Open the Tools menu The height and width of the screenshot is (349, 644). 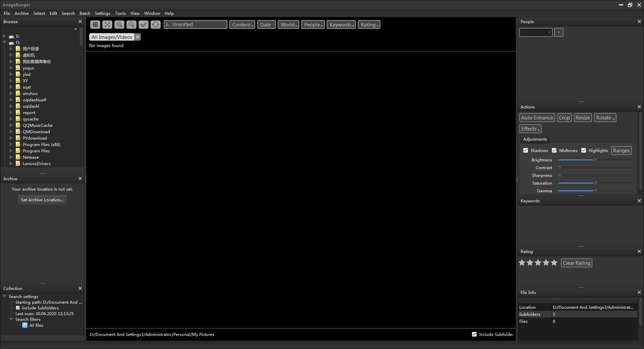(x=120, y=13)
